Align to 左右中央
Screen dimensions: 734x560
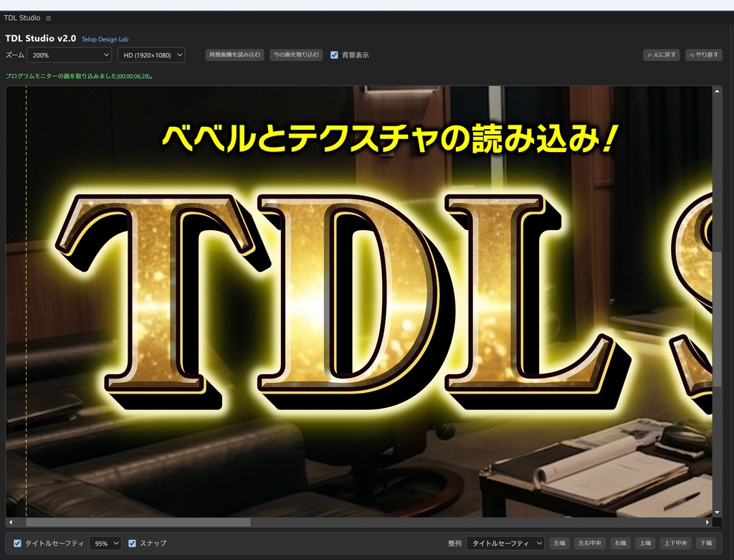[590, 543]
